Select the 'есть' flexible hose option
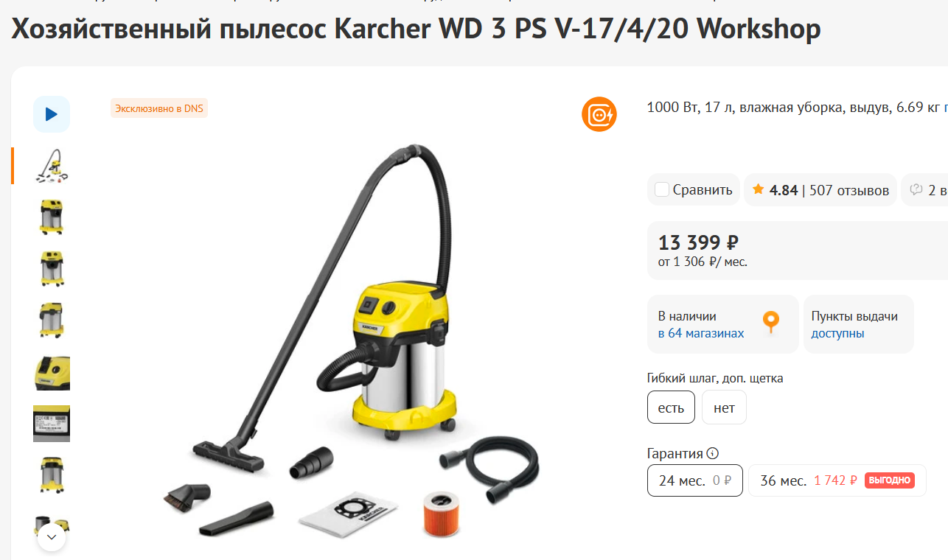Viewport: 948px width, 560px height. pyautogui.click(x=671, y=407)
